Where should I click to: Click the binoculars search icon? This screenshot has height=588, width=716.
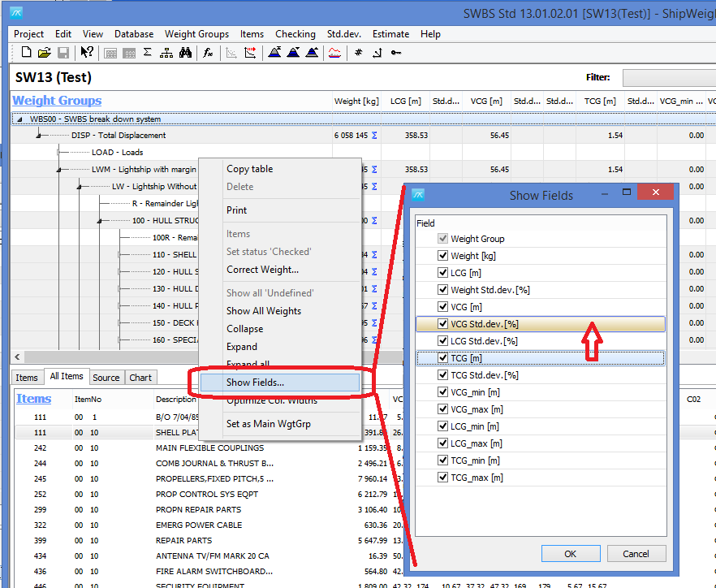(185, 53)
